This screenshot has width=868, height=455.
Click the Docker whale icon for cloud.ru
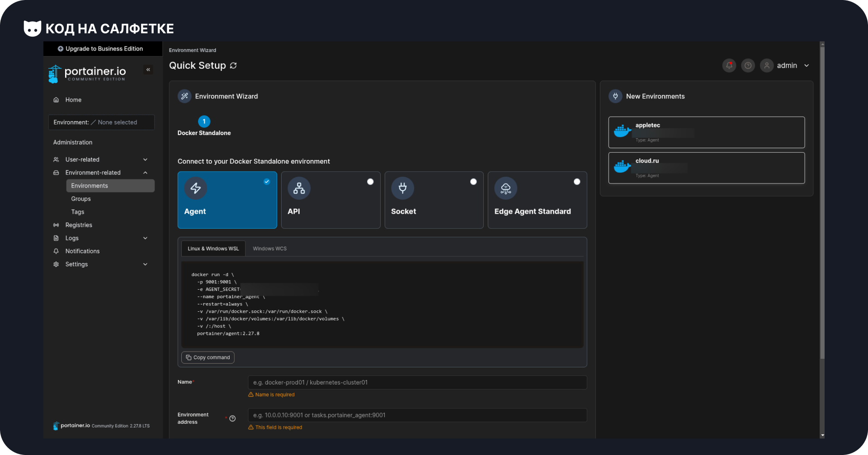(x=623, y=167)
